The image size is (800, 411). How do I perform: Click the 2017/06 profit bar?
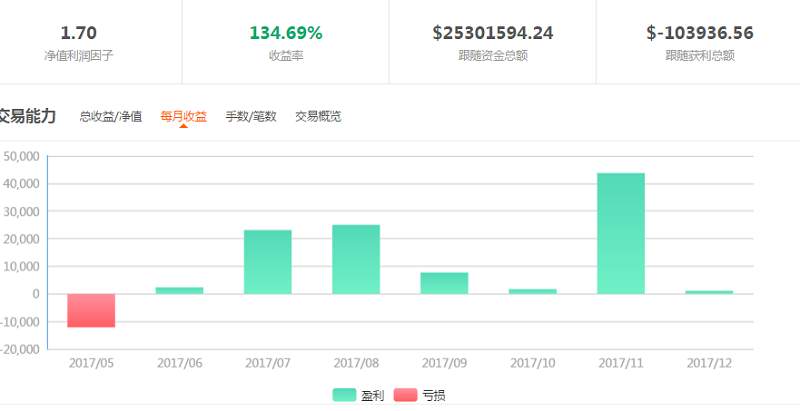click(180, 291)
